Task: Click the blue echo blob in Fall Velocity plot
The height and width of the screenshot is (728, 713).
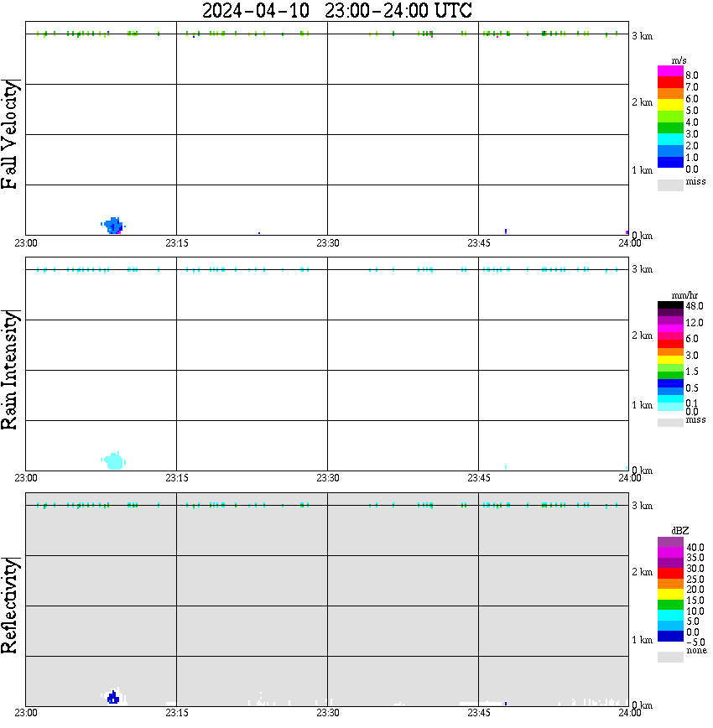Action: (x=113, y=225)
